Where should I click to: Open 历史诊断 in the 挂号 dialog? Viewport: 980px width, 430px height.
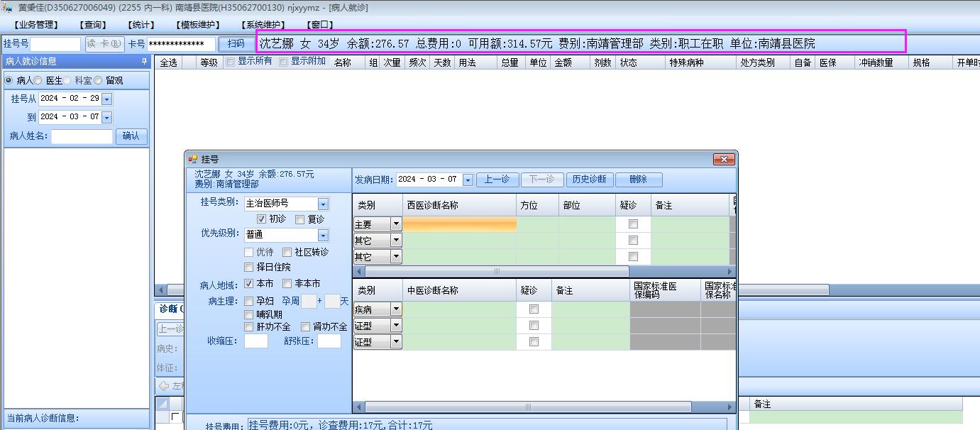(590, 180)
